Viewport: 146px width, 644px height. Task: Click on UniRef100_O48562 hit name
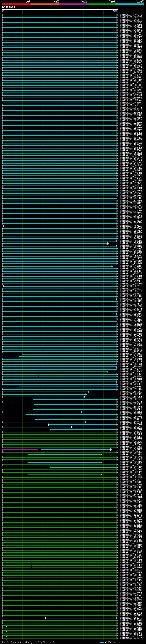[x=131, y=354]
